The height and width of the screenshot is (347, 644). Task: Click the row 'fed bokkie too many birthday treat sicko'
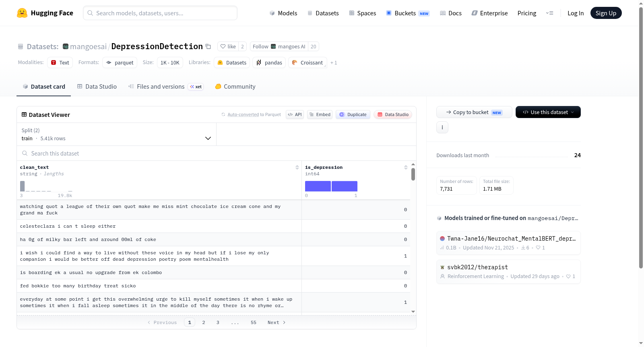click(x=213, y=286)
